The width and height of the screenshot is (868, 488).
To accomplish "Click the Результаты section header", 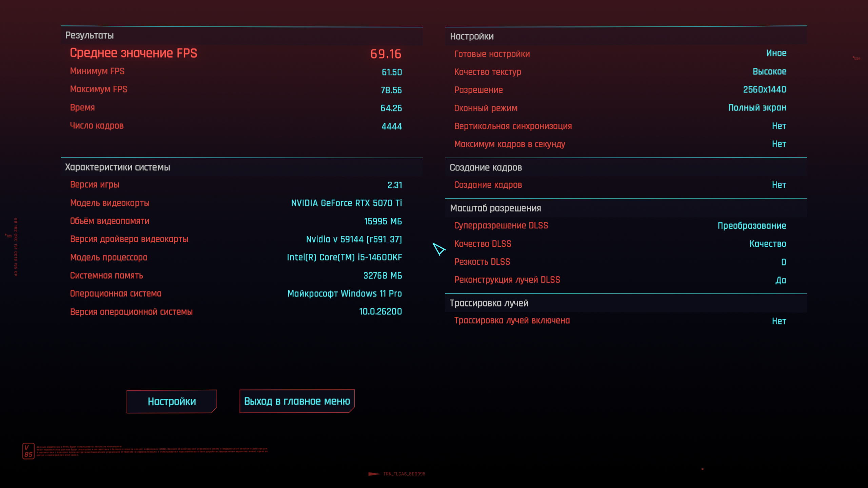I will pyautogui.click(x=90, y=35).
